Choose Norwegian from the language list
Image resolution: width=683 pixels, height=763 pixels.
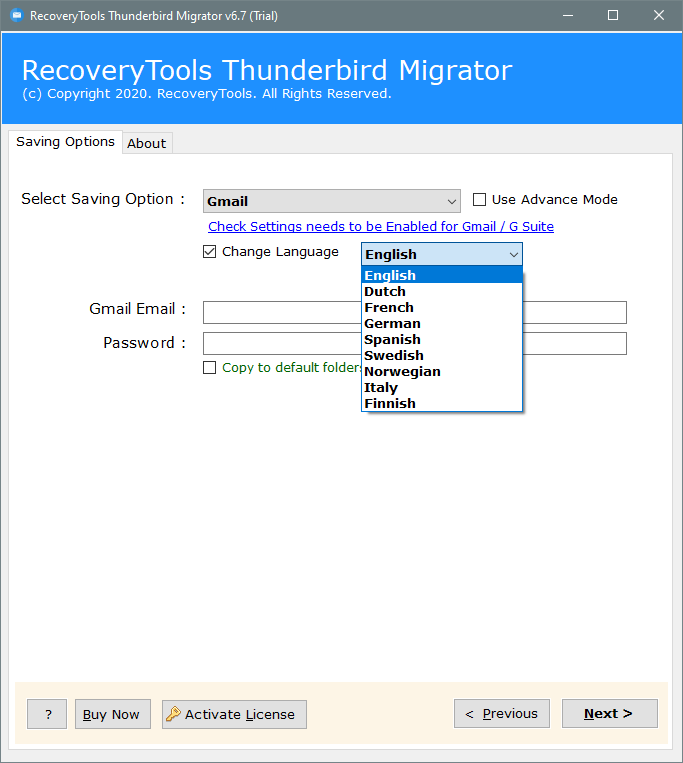coord(442,371)
